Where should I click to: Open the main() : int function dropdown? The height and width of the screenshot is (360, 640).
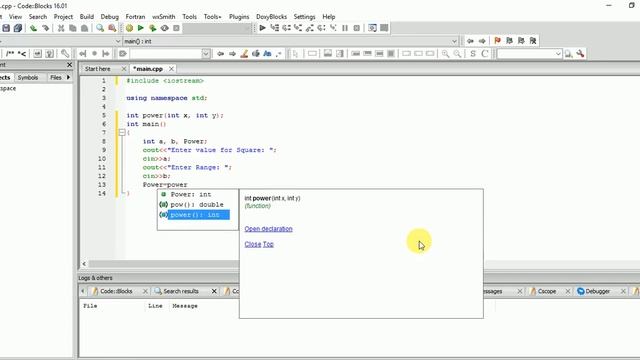point(454,41)
